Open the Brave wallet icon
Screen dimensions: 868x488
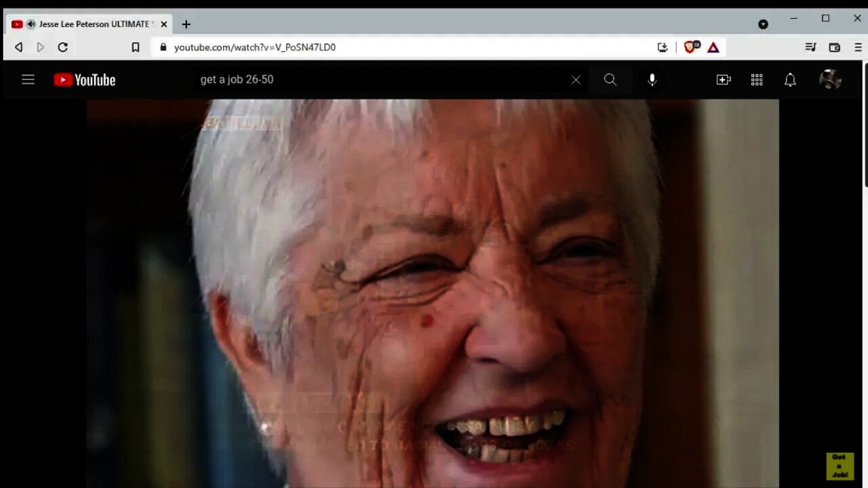(835, 47)
